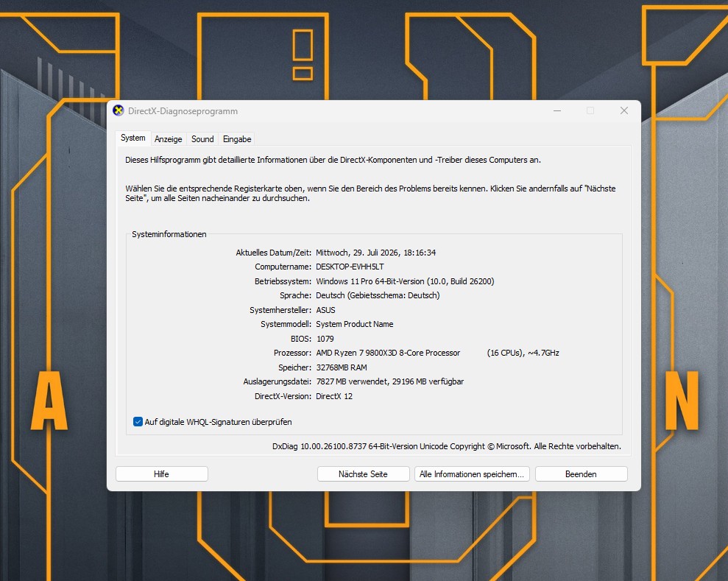Click the Speicher label
Screen dimensions: 728x581
tap(295, 367)
